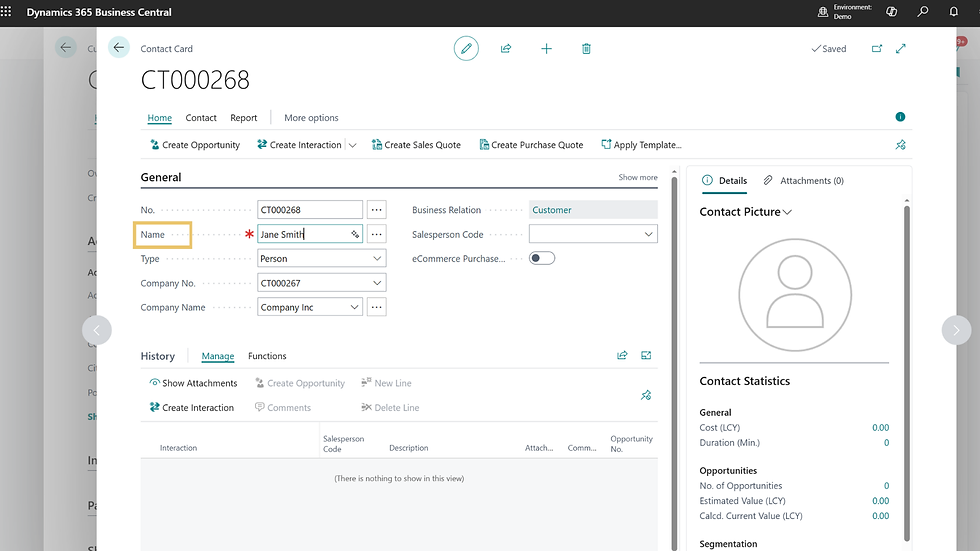The height and width of the screenshot is (551, 980).
Task: Click ellipsis next to Name field
Action: 376,234
